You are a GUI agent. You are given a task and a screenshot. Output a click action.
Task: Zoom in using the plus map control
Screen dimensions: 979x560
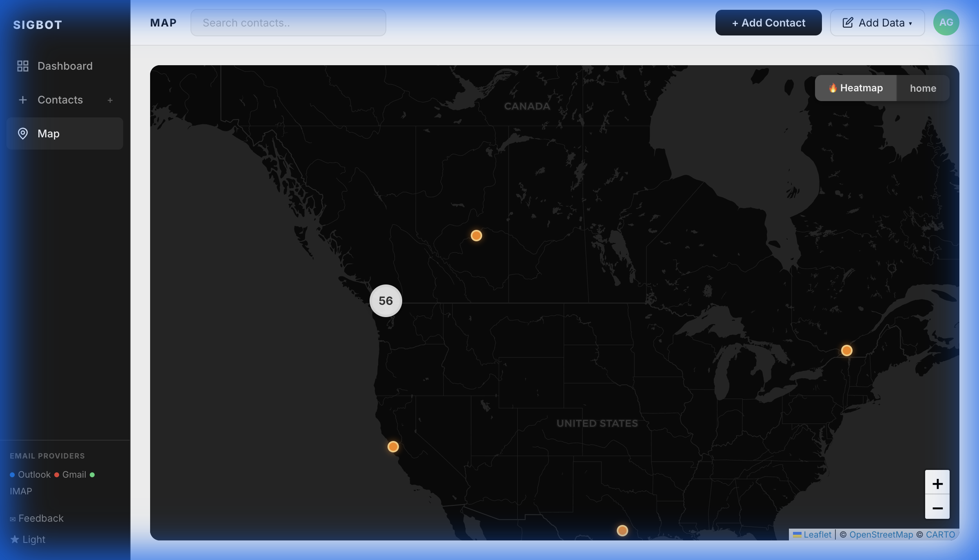937,483
